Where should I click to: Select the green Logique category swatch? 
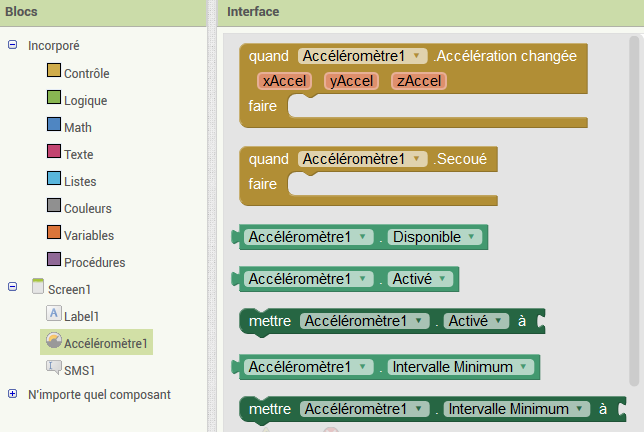(x=54, y=97)
